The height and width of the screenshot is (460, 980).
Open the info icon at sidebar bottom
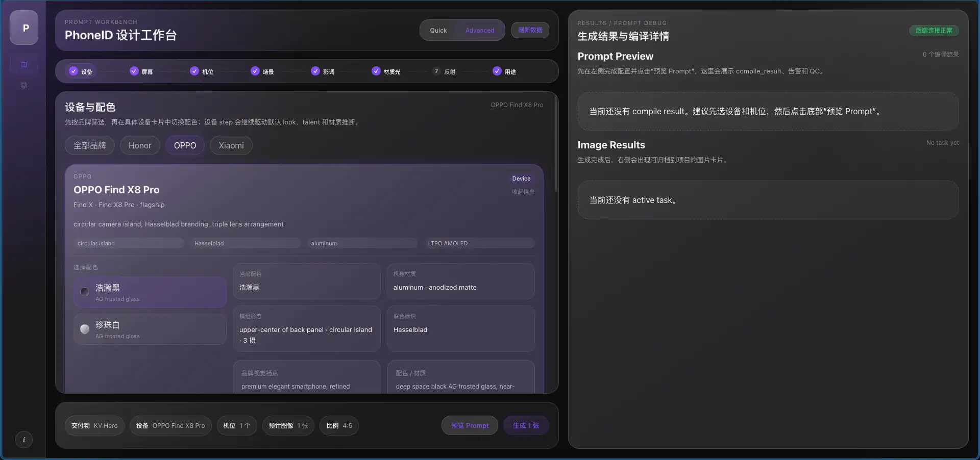click(24, 440)
